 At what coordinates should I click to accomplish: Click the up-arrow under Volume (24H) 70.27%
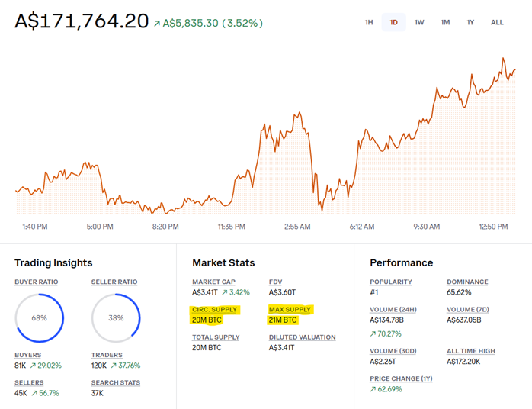click(374, 333)
